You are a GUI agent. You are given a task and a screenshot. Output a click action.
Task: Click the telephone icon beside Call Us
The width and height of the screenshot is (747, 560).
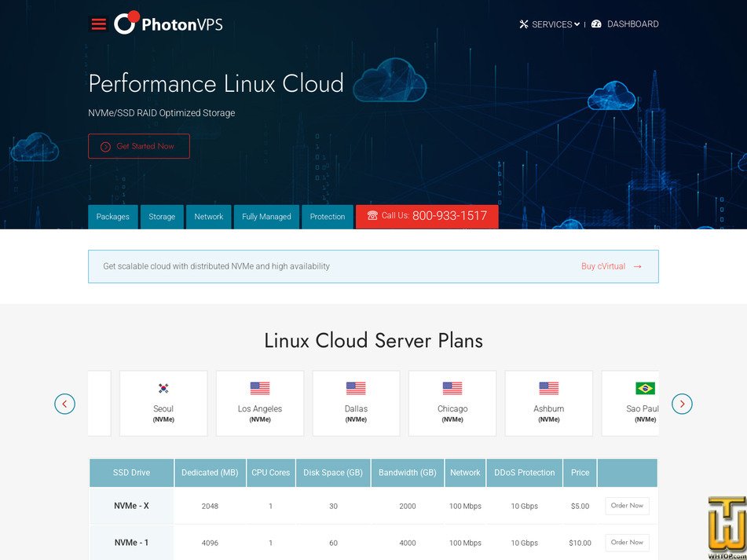click(x=372, y=216)
